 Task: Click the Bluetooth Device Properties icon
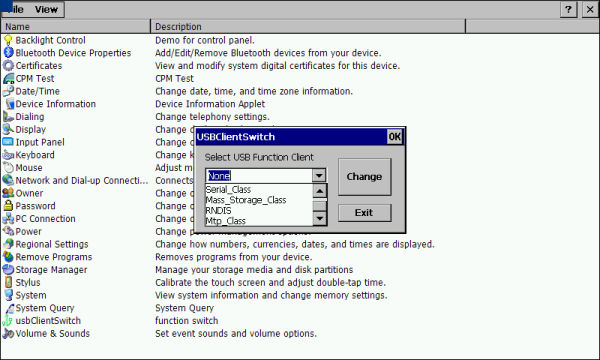click(x=8, y=53)
